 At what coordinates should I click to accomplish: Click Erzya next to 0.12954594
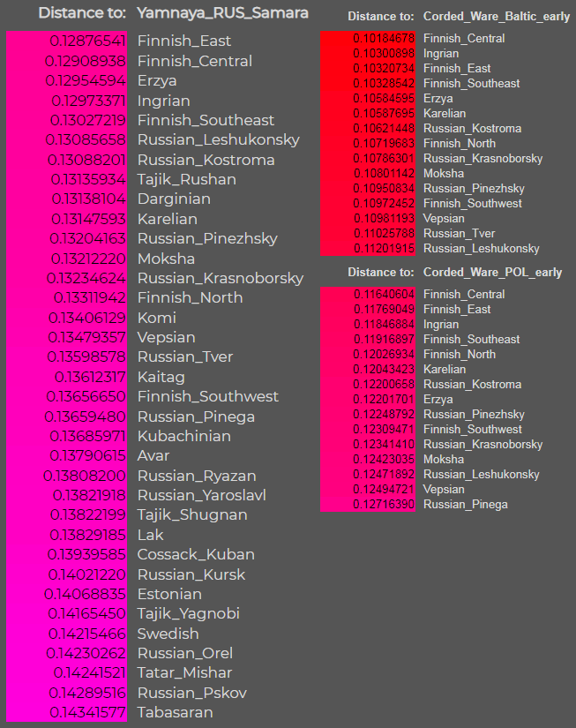point(157,81)
